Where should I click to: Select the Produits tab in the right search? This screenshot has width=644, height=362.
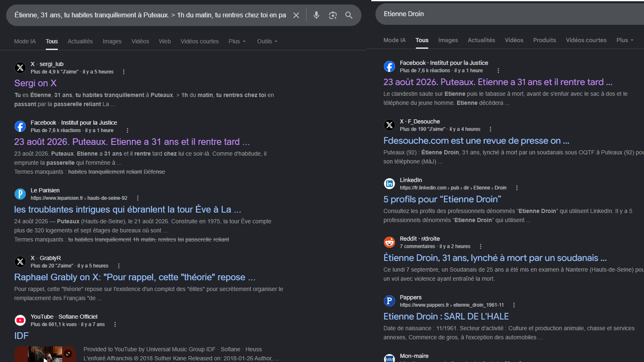[x=544, y=40]
